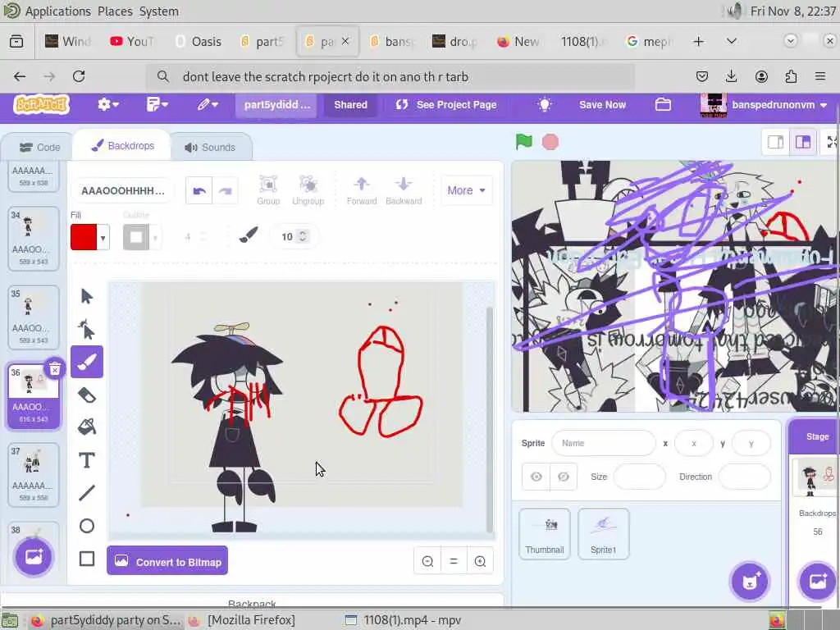Delete backdrop 36 with trash icon

(55, 368)
